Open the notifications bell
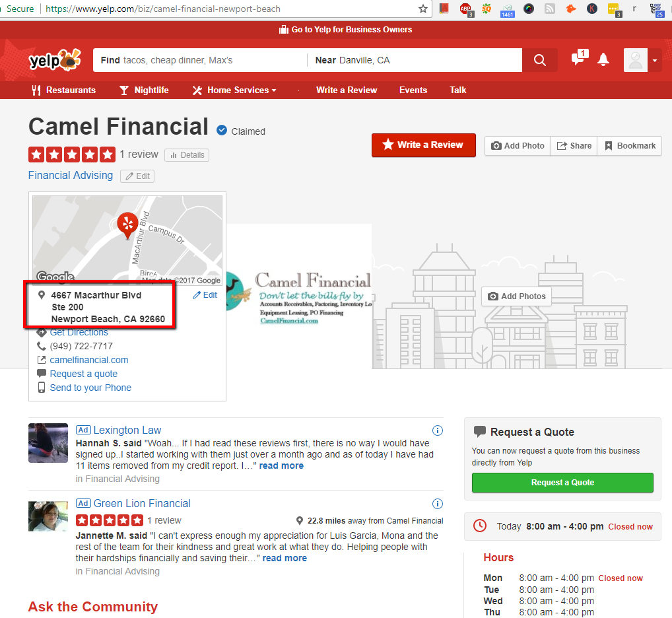This screenshot has height=618, width=672. pos(603,59)
